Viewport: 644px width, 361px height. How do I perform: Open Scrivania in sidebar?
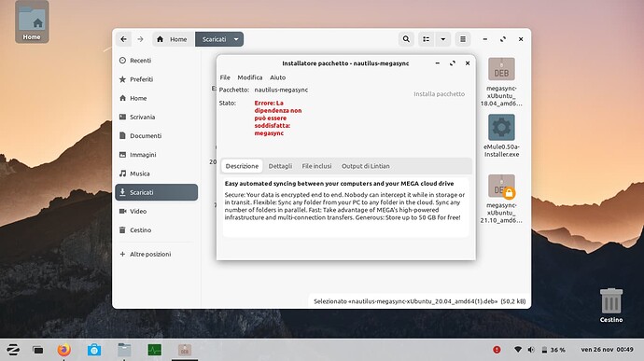(x=157, y=117)
